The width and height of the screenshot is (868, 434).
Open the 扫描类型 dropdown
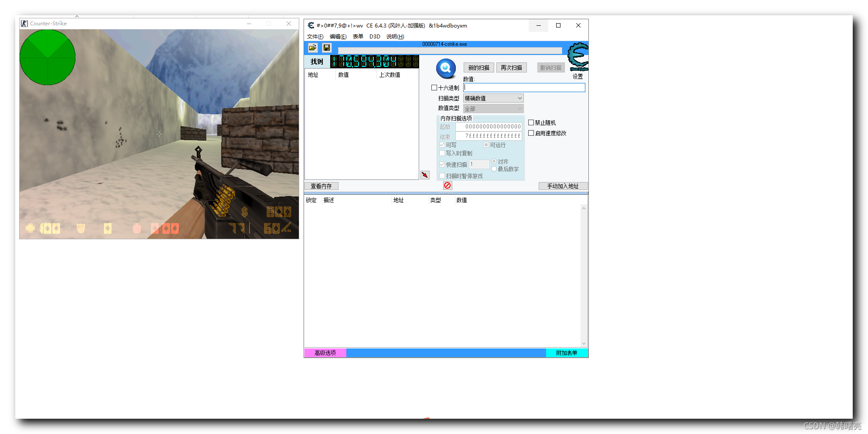[493, 98]
